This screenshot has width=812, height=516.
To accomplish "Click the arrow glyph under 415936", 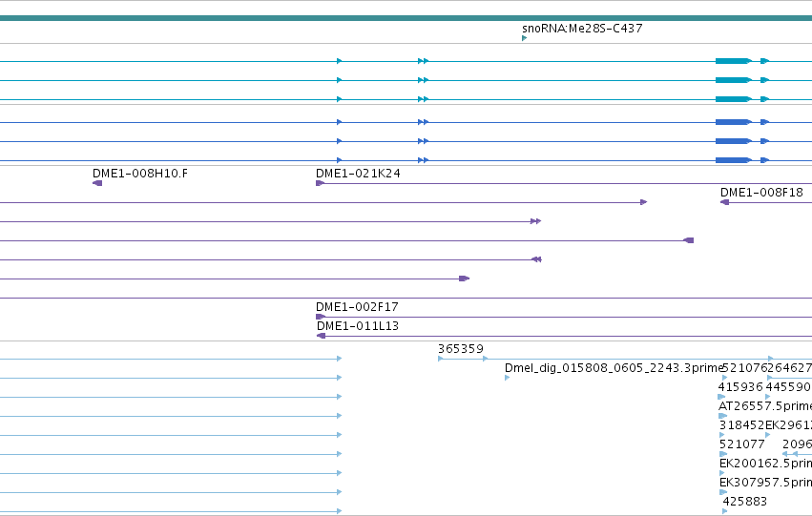I will click(722, 397).
